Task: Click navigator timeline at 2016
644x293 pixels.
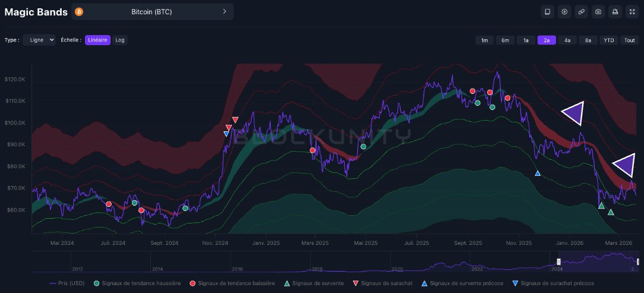Action: point(237,269)
